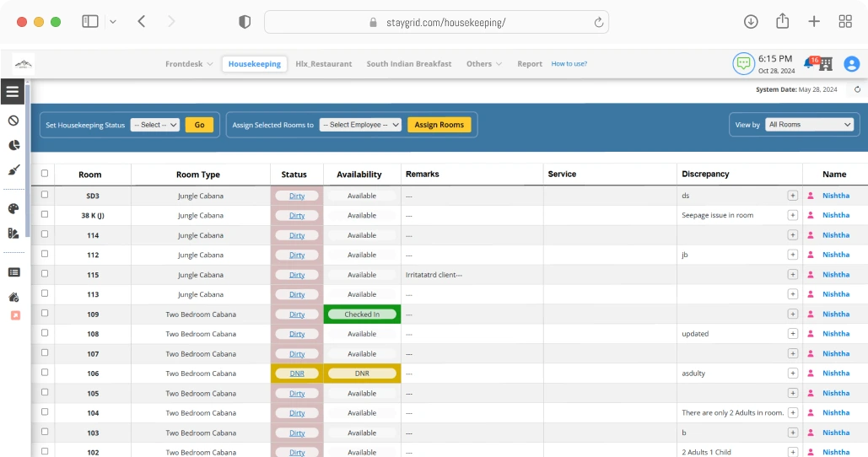The height and width of the screenshot is (457, 868).
Task: Open the Report menu item
Action: tap(530, 64)
